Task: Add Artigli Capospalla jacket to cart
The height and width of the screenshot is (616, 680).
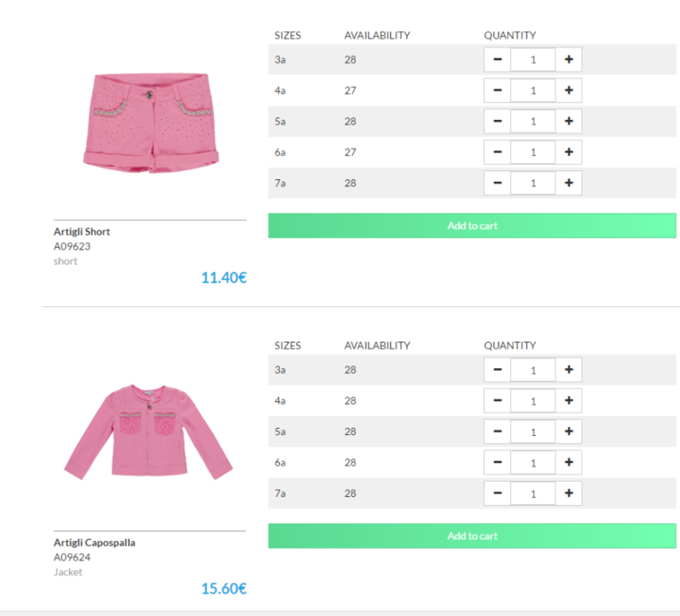Action: point(472,536)
